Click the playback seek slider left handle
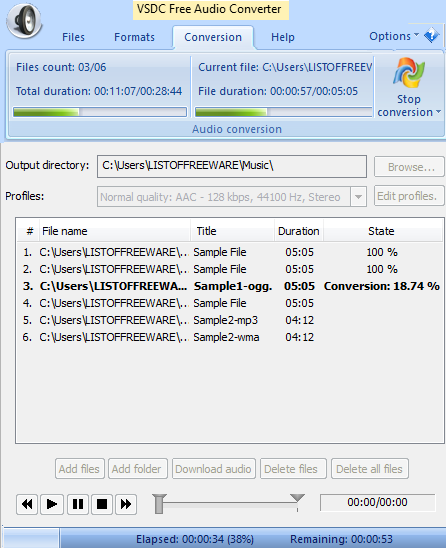The image size is (446, 548). coord(159,504)
